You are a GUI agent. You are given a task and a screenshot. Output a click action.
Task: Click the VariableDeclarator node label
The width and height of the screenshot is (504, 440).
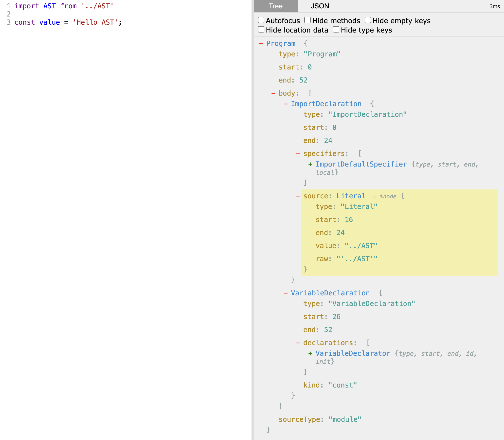pyautogui.click(x=353, y=354)
